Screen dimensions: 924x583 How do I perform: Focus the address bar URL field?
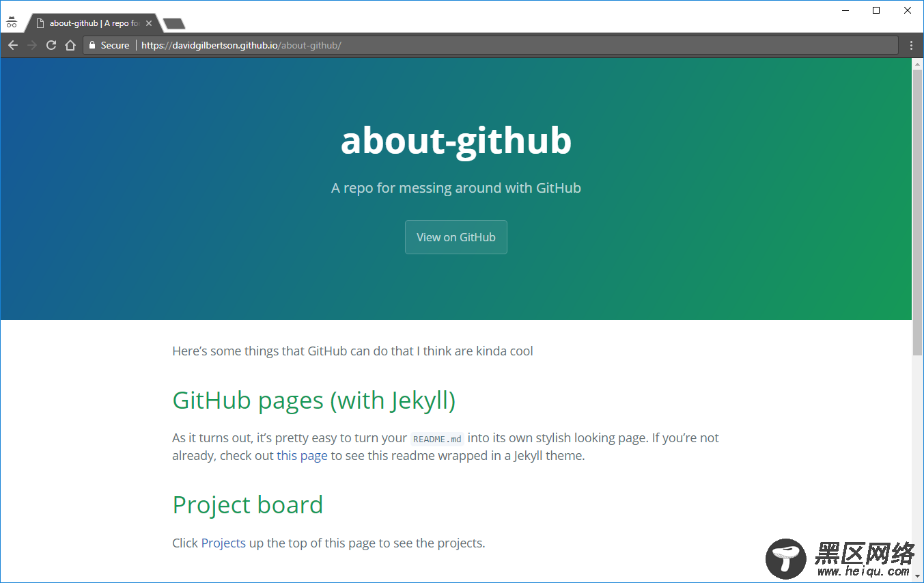[x=490, y=45]
